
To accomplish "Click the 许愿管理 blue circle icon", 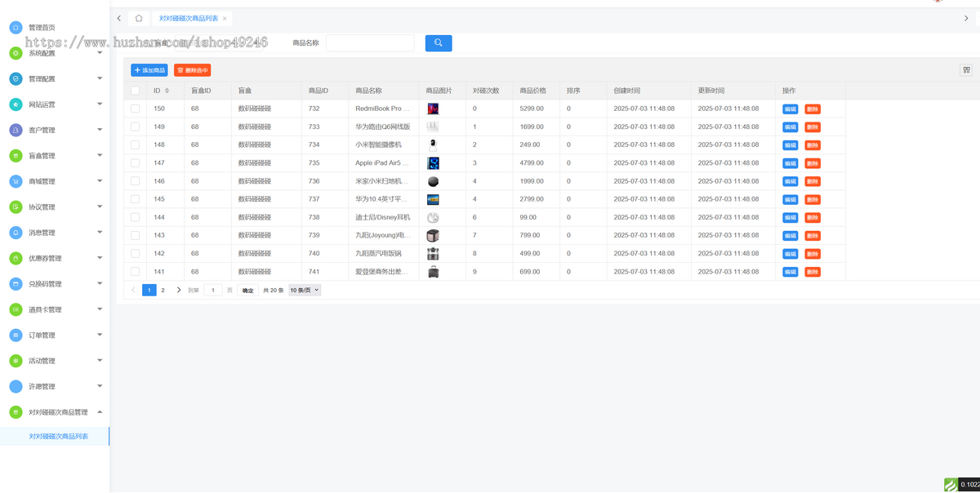I will tap(16, 386).
